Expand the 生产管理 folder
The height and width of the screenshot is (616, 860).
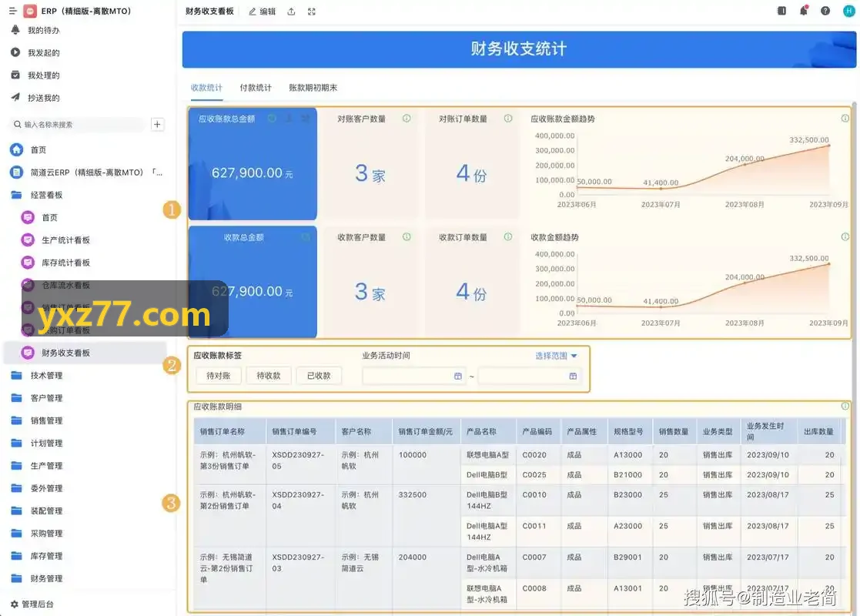pos(37,465)
